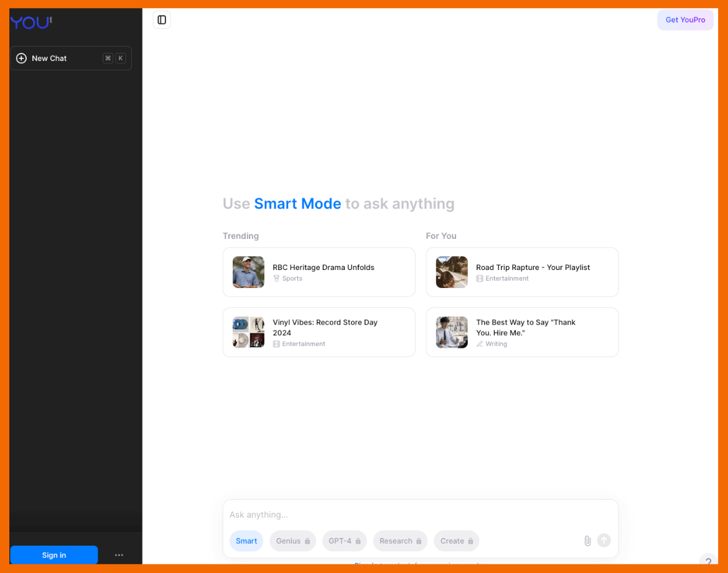Screen dimensions: 728x573
Task: Click the lock icon on GPT-4 mode
Action: [358, 541]
